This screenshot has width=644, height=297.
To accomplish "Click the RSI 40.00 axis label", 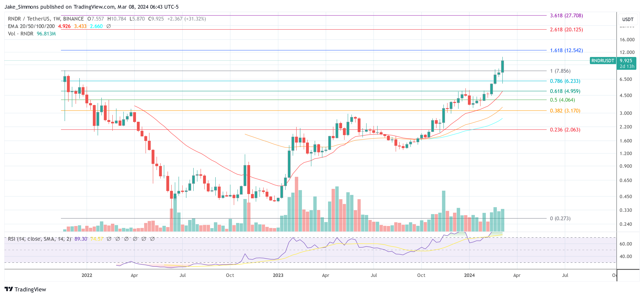I will [x=626, y=256].
